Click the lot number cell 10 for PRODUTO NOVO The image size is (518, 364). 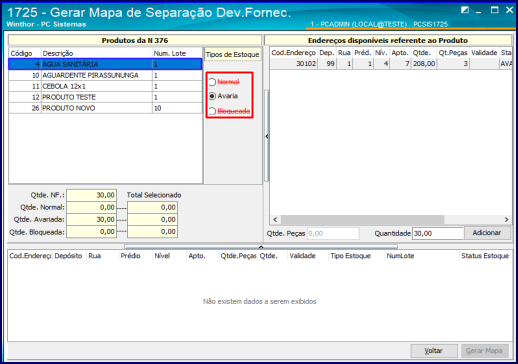coord(177,108)
